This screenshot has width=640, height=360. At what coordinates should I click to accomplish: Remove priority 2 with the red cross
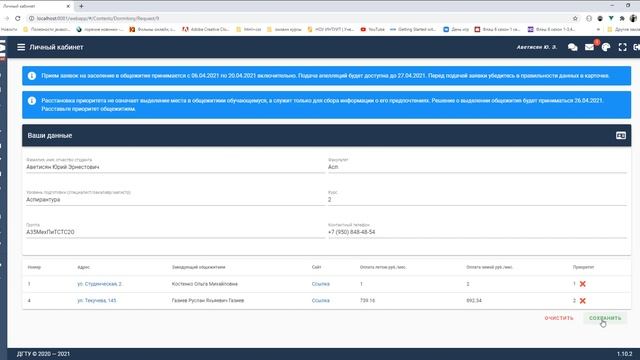click(582, 301)
